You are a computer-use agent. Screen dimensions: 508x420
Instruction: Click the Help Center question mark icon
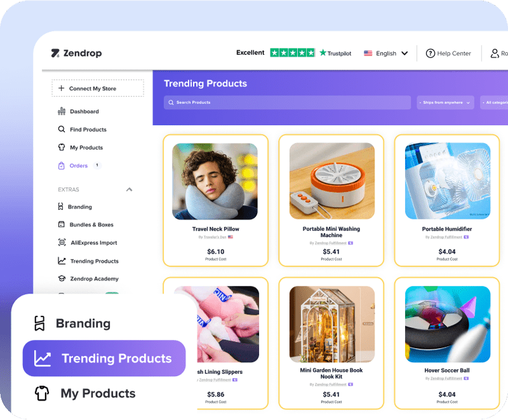(431, 53)
